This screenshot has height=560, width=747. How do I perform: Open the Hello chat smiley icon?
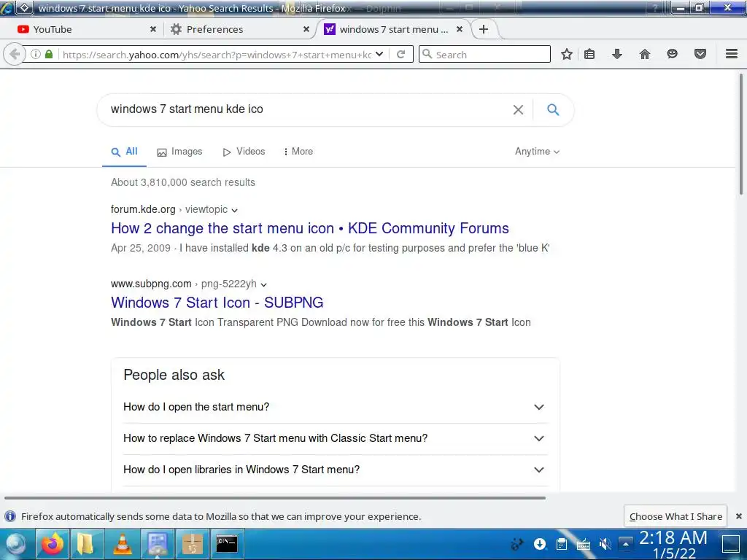coord(672,54)
